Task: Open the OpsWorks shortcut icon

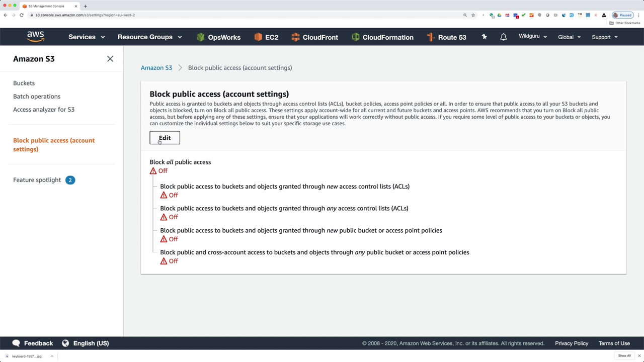Action: (201, 37)
